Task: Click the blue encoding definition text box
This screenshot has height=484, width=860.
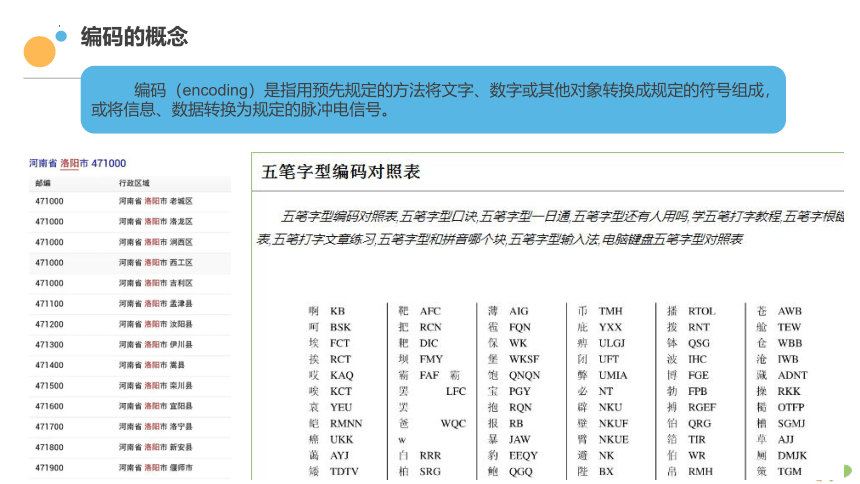Action: [433, 99]
